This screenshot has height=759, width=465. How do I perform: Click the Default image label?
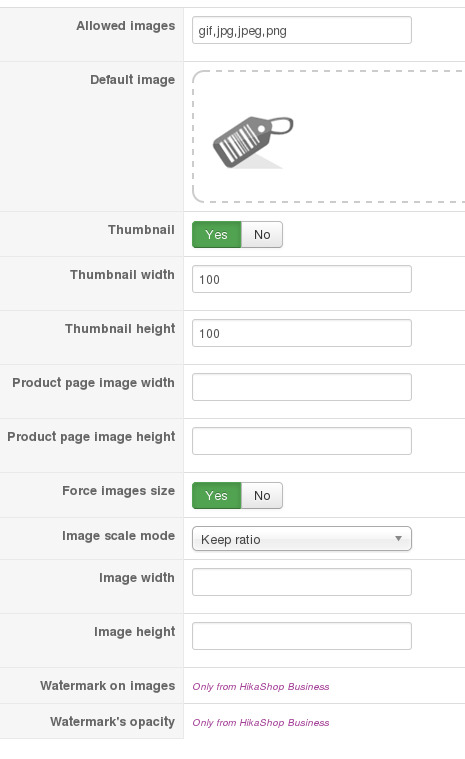click(x=132, y=79)
